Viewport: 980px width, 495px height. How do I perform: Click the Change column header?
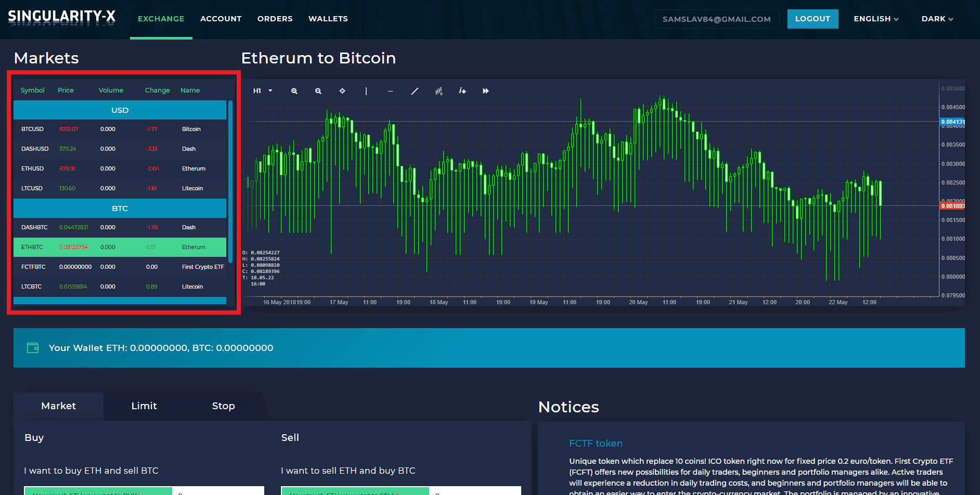point(158,90)
